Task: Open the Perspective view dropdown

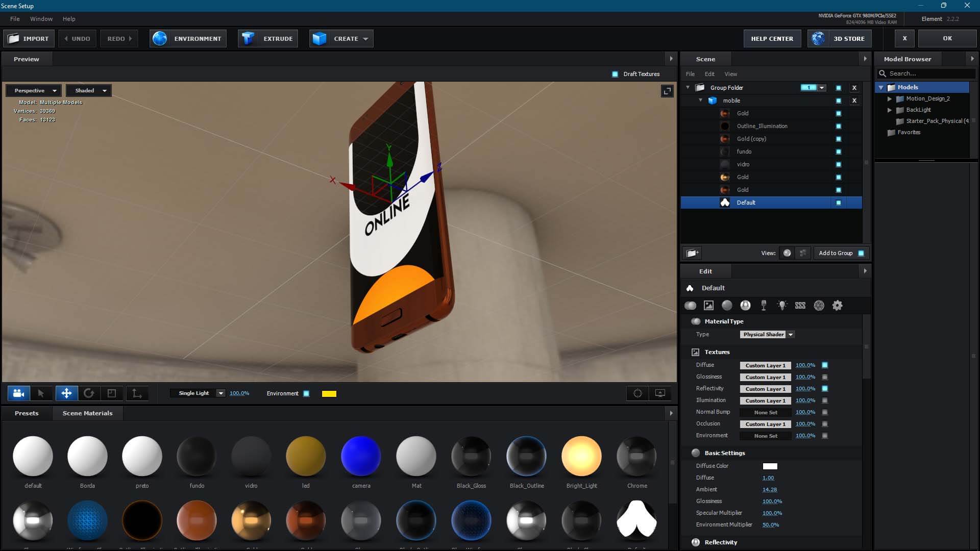Action: [34, 91]
